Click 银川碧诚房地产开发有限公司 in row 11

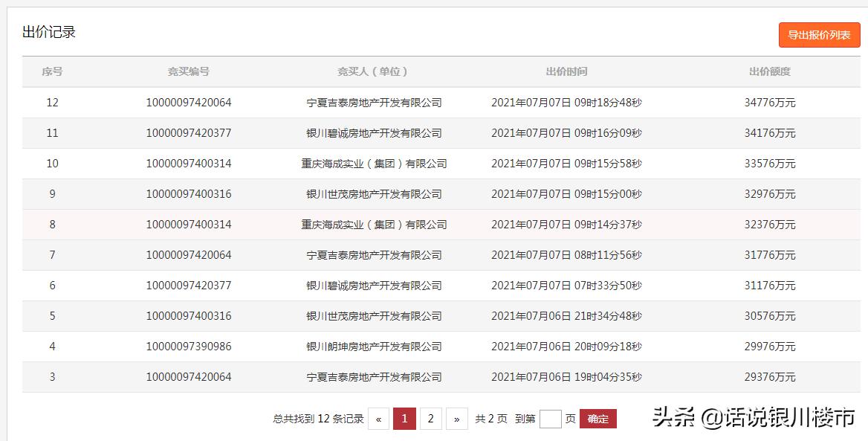pos(375,133)
